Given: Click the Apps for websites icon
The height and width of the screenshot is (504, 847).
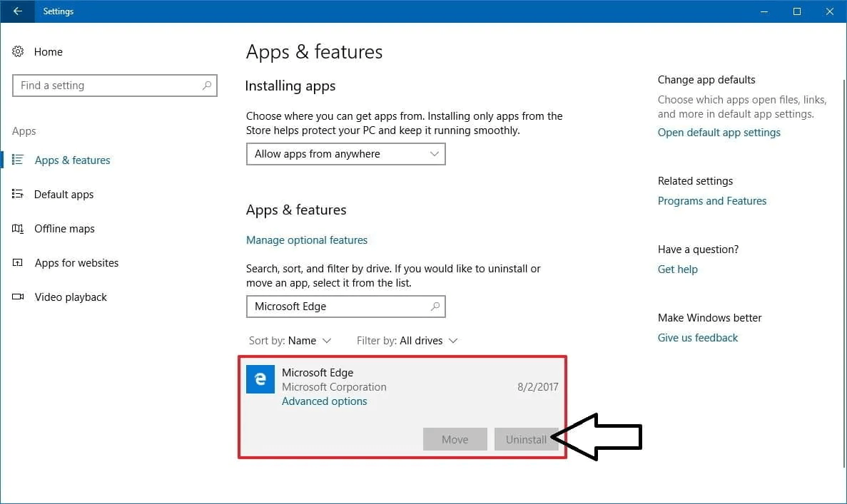Looking at the screenshot, I should click(x=18, y=262).
